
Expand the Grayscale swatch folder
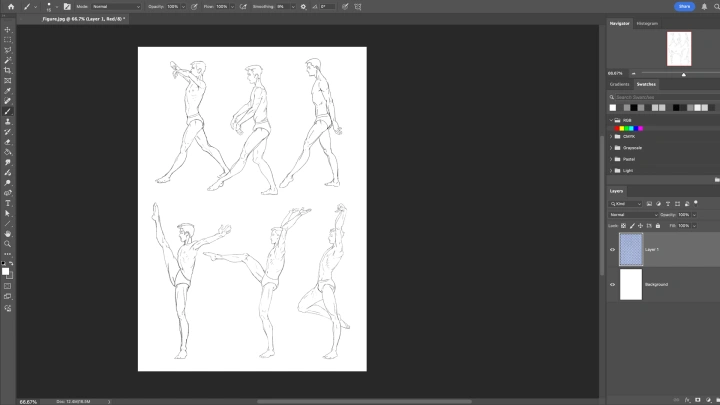[611, 148]
